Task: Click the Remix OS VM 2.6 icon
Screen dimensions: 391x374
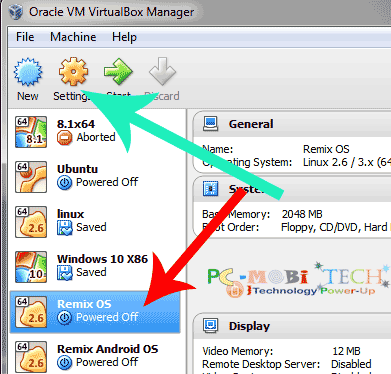Action: click(x=31, y=312)
